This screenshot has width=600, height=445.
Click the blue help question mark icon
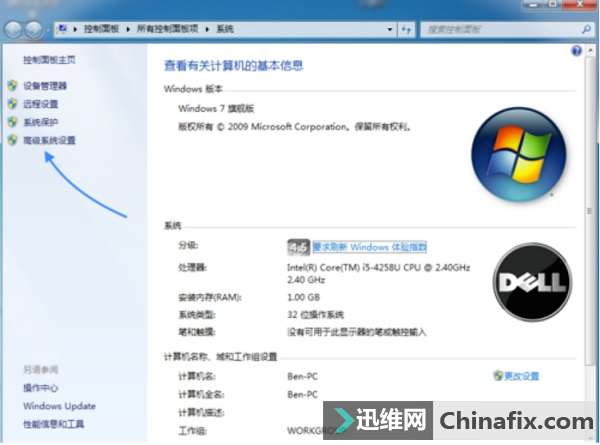click(x=577, y=50)
